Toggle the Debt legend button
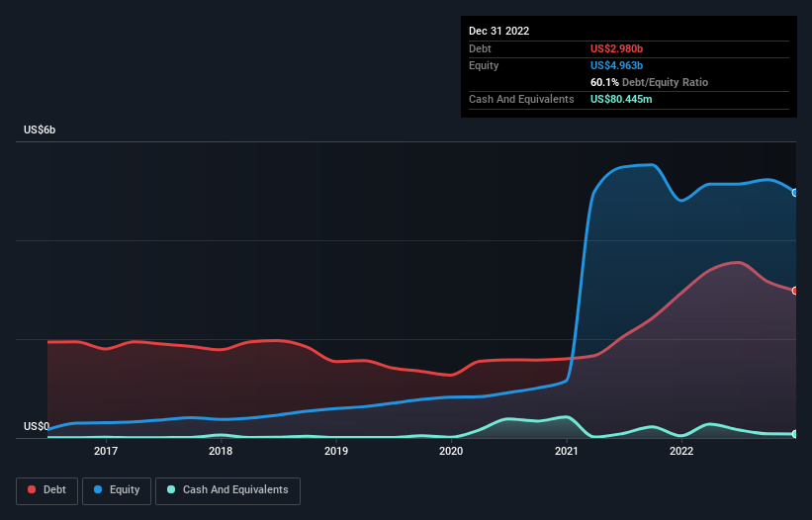The image size is (812, 520). coord(46,490)
